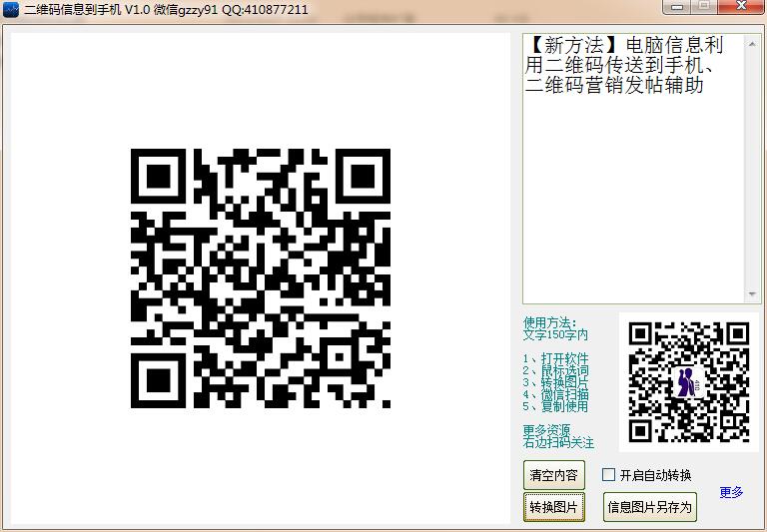Close the application window
The height and width of the screenshot is (532, 767).
click(x=742, y=7)
